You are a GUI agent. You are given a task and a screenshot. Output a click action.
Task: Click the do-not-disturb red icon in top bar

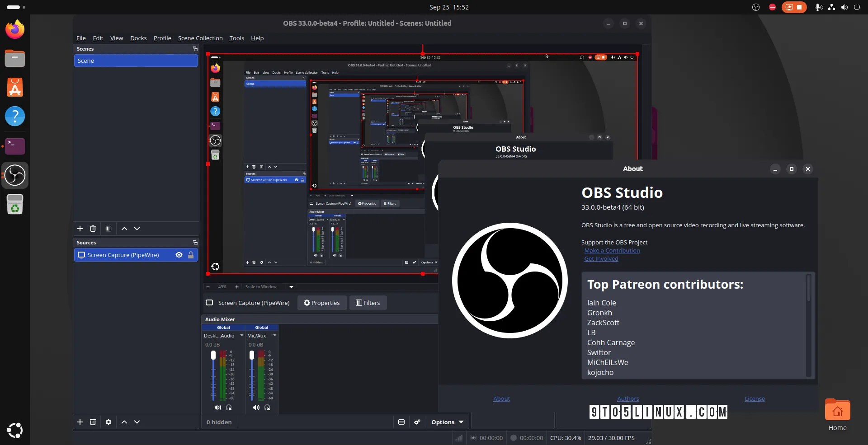click(772, 7)
